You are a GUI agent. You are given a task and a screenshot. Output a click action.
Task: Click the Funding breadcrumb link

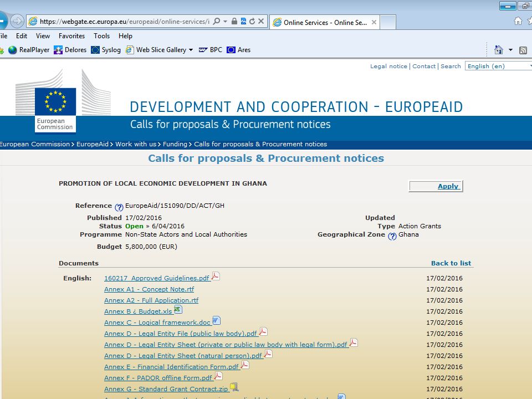pyautogui.click(x=175, y=144)
